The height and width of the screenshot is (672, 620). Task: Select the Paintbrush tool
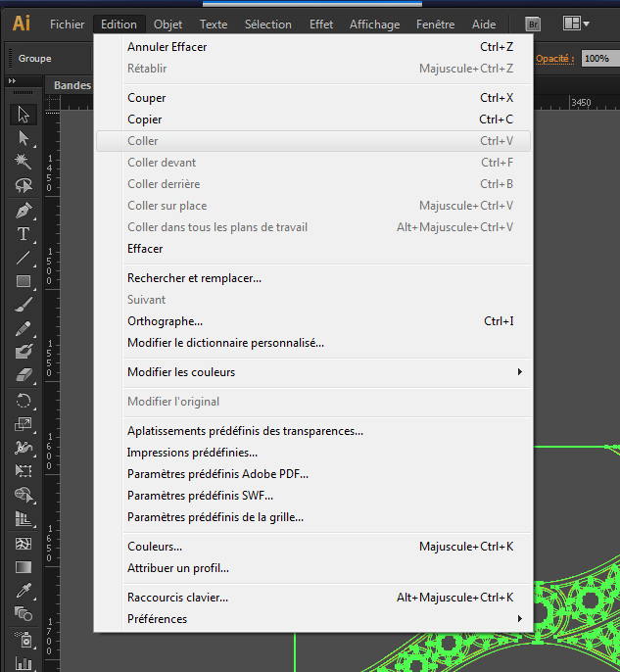24,305
